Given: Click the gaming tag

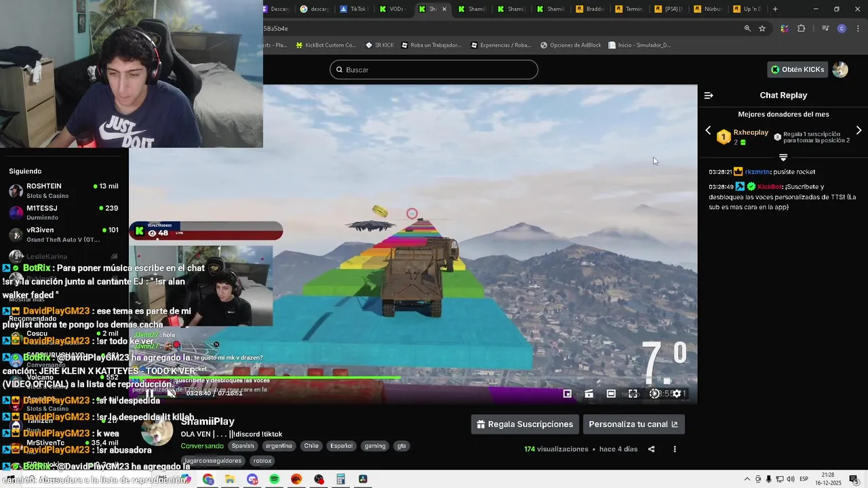Looking at the screenshot, I should pos(375,446).
